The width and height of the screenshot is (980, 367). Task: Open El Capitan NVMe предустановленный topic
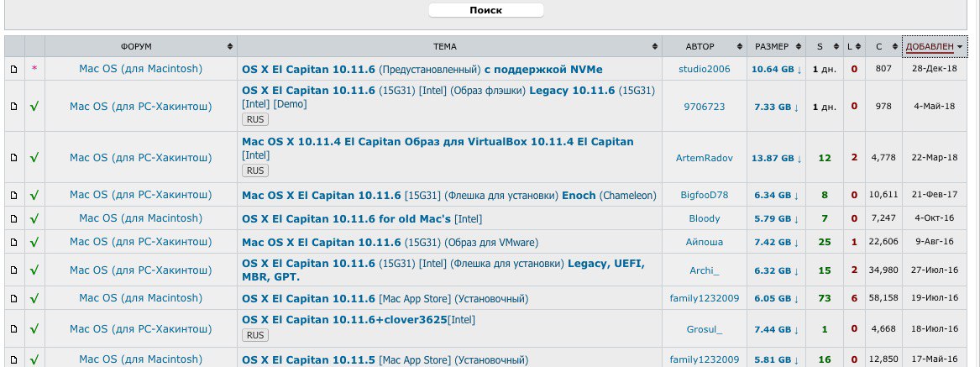pyautogui.click(x=422, y=70)
